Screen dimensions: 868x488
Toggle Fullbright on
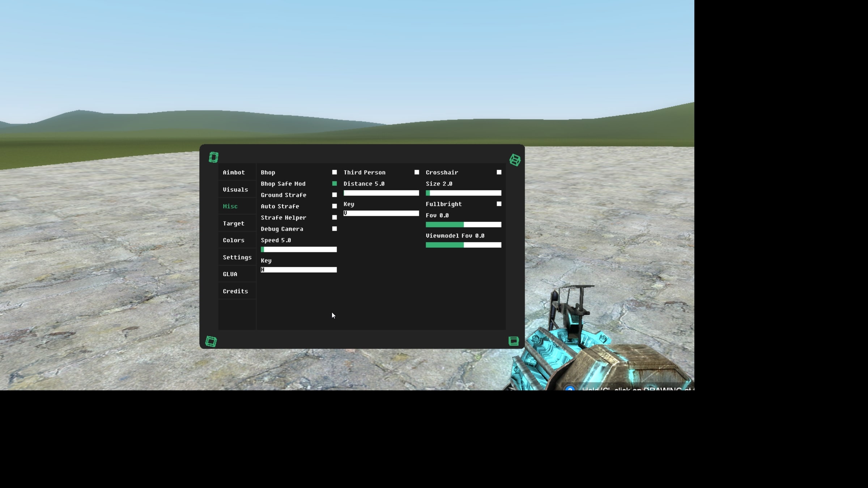coord(499,204)
